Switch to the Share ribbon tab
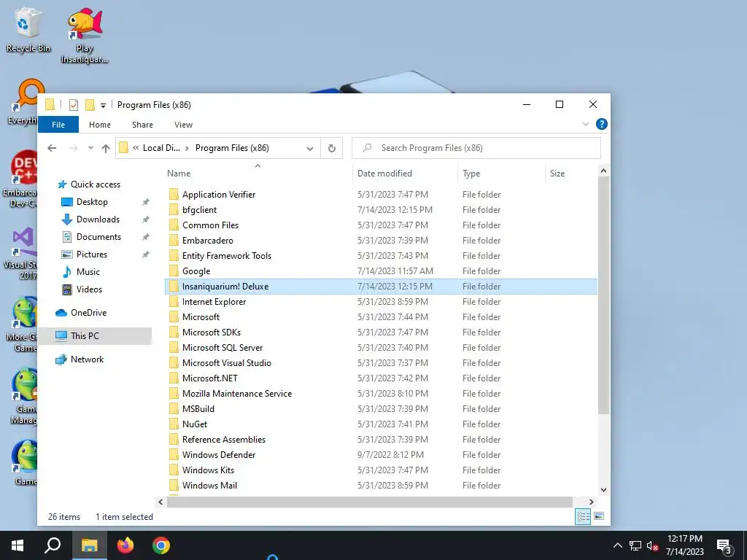747x560 pixels. (142, 125)
